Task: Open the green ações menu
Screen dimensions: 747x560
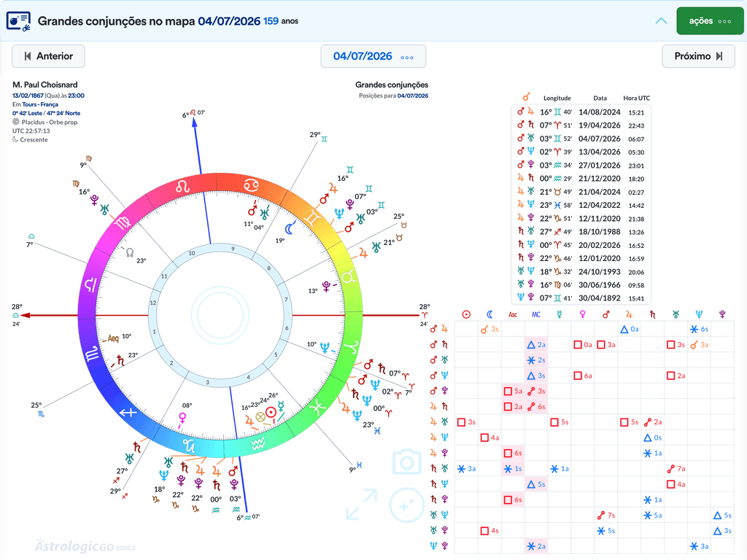Action: click(710, 21)
